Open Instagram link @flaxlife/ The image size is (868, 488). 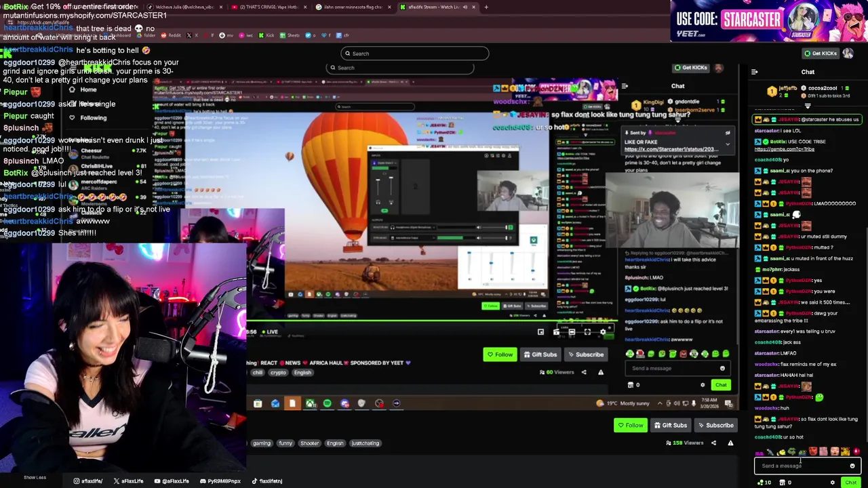pyautogui.click(x=87, y=481)
